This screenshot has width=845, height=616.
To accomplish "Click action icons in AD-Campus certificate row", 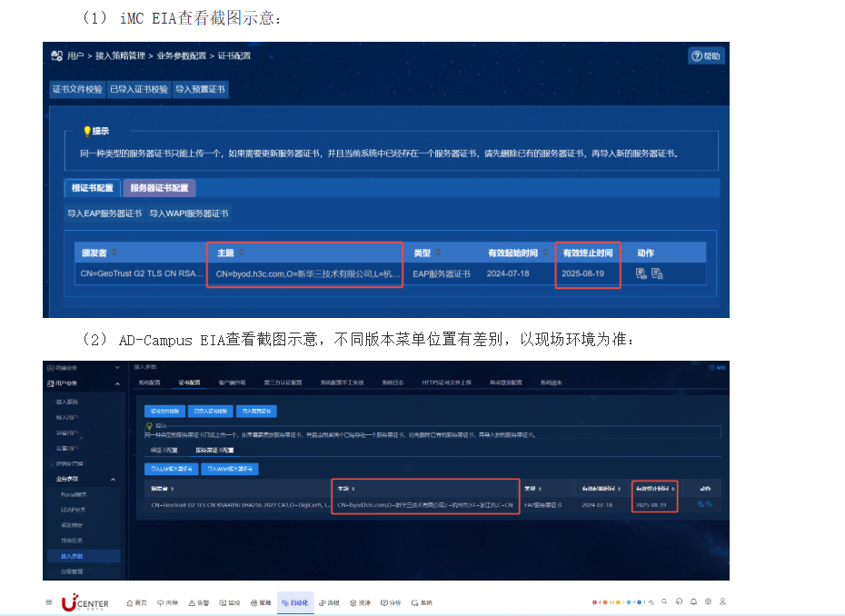I will [704, 504].
